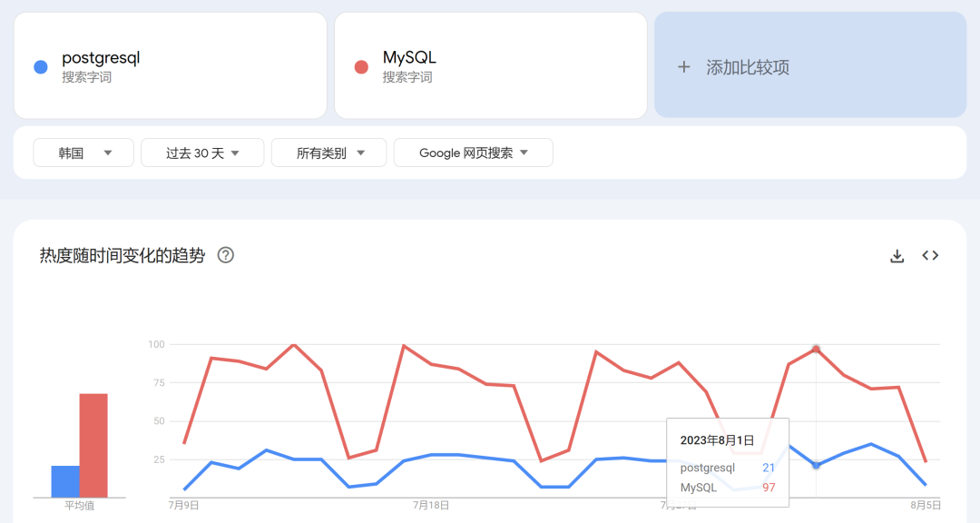Open the 韩国 region dropdown
980x523 pixels.
point(83,153)
